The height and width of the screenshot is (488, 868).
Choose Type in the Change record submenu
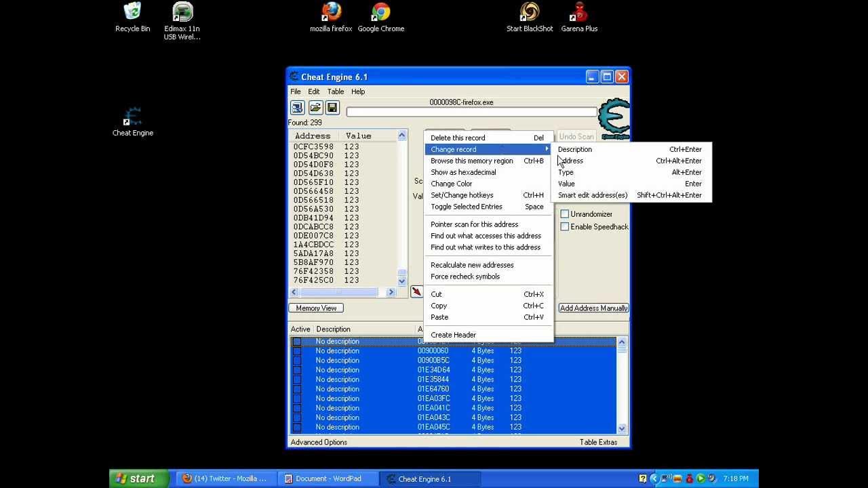click(631, 172)
